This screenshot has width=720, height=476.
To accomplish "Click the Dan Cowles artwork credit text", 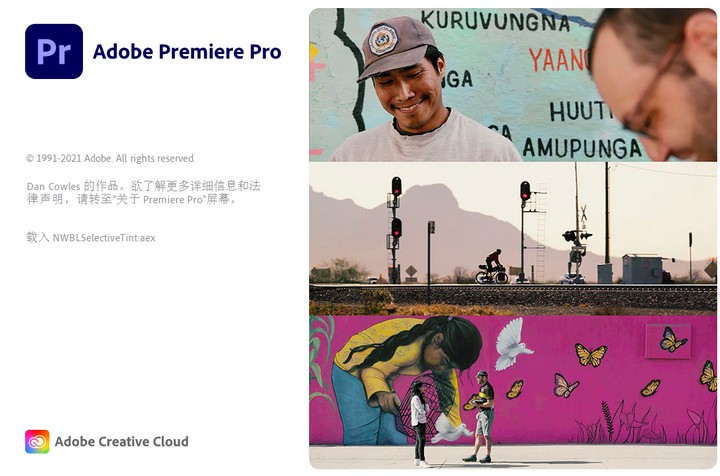I will pos(143,192).
